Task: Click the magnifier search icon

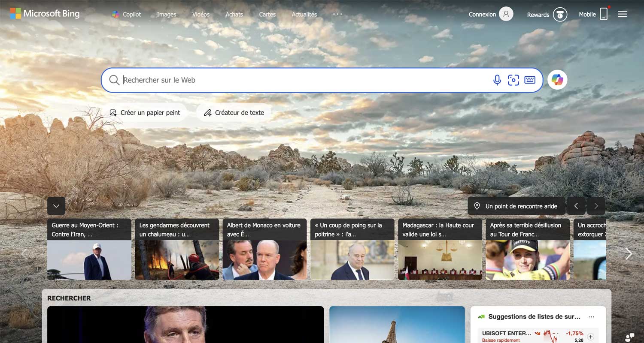Action: point(114,80)
